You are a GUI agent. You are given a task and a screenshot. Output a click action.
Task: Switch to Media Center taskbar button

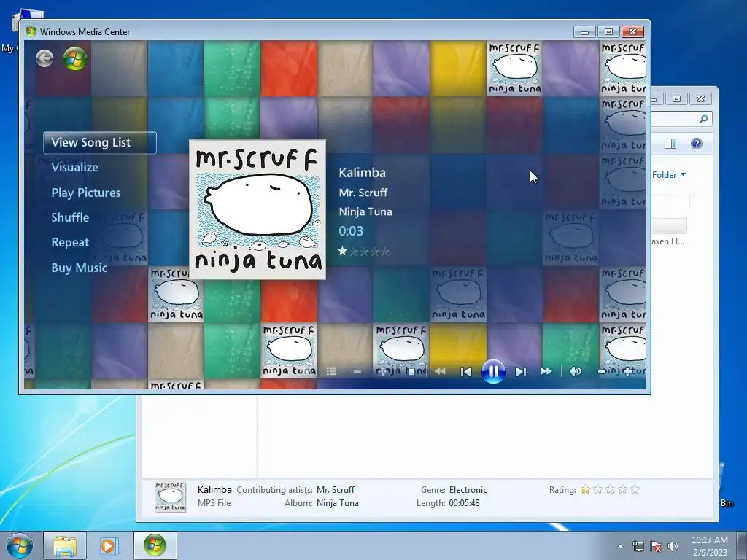155,545
